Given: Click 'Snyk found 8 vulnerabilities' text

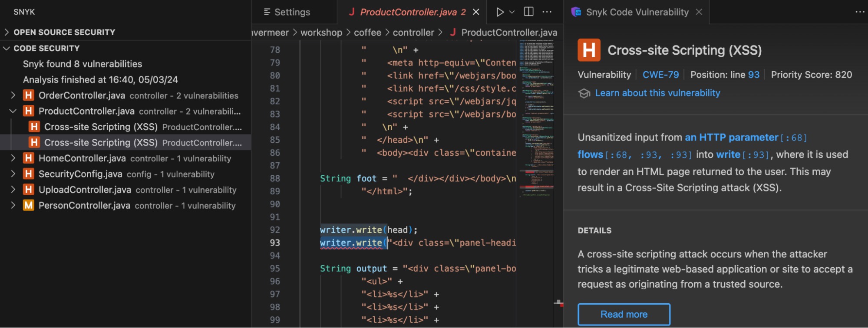Looking at the screenshot, I should click(83, 64).
